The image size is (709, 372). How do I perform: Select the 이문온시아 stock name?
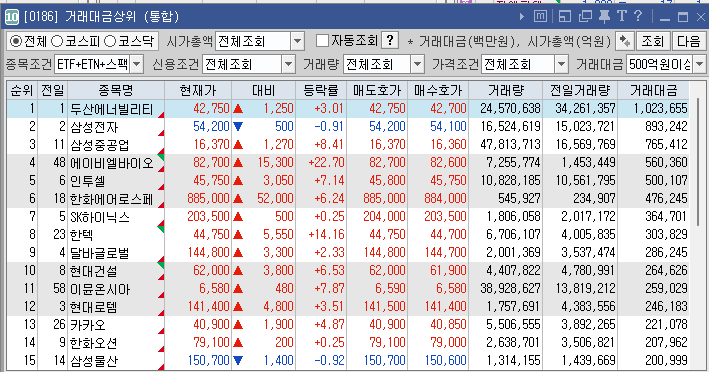click(100, 289)
